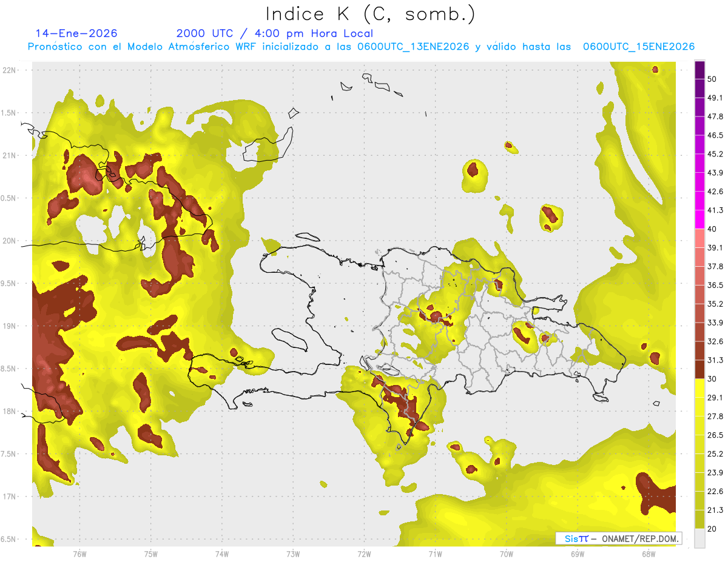Click the "49.1" colorbar value

coord(715,98)
